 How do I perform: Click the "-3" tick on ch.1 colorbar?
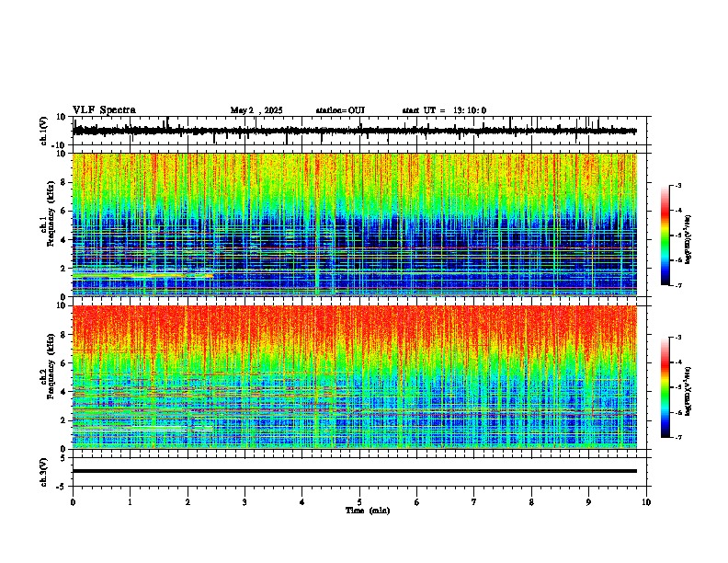click(x=678, y=185)
